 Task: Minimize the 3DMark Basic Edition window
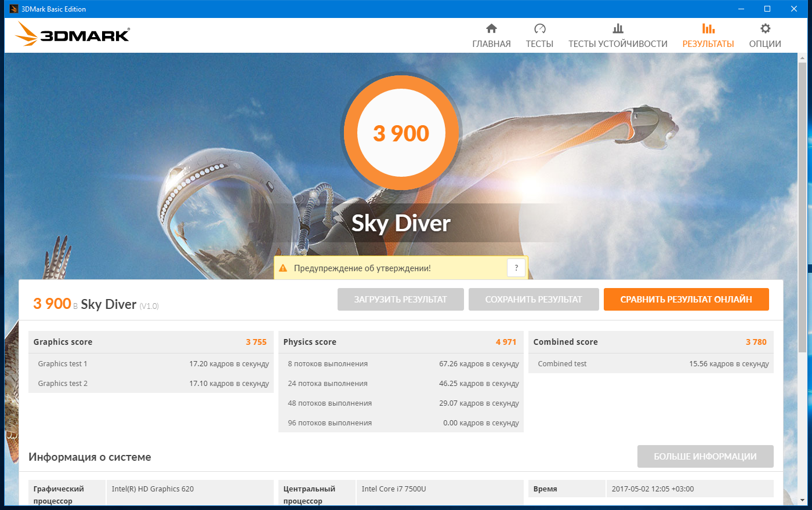(741, 9)
